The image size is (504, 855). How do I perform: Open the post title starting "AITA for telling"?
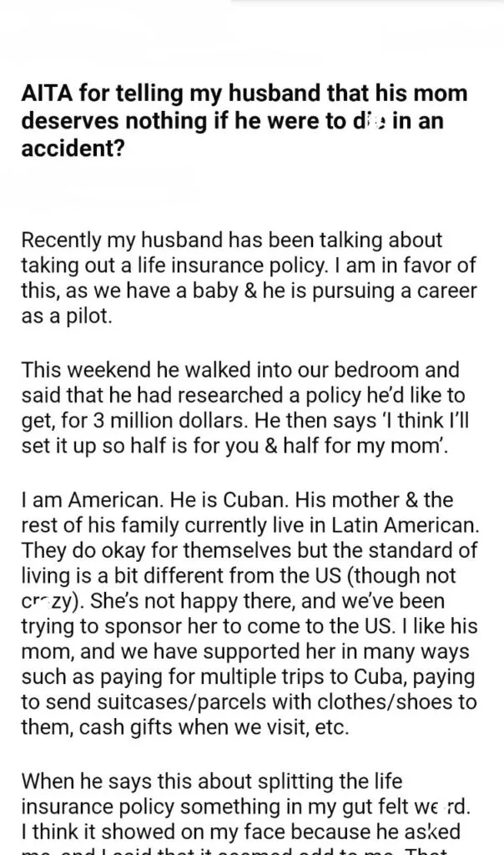(244, 120)
